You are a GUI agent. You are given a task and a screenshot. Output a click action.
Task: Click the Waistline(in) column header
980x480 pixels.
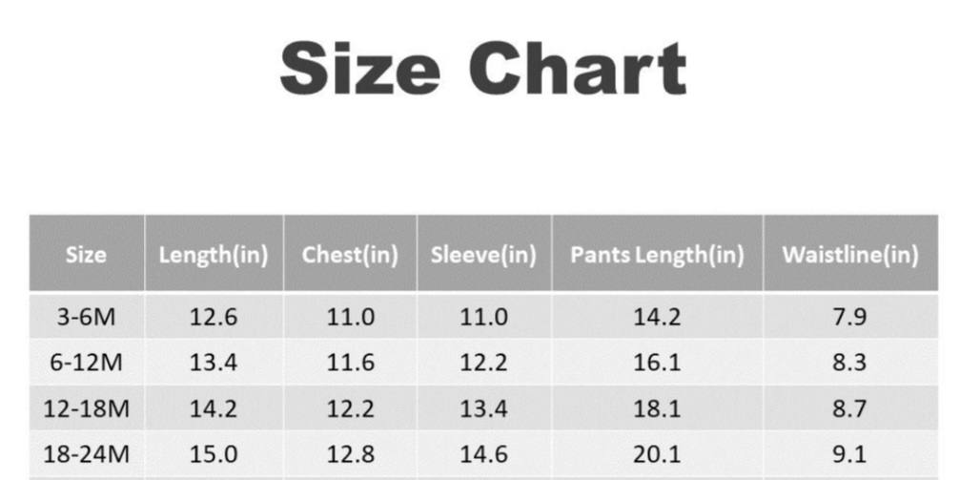pyautogui.click(x=850, y=256)
